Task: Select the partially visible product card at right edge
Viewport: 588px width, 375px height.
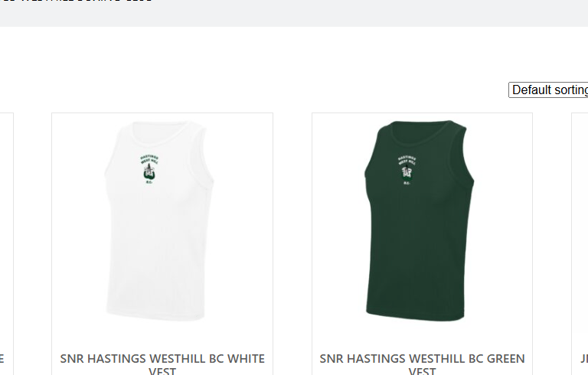Action: pos(580,243)
